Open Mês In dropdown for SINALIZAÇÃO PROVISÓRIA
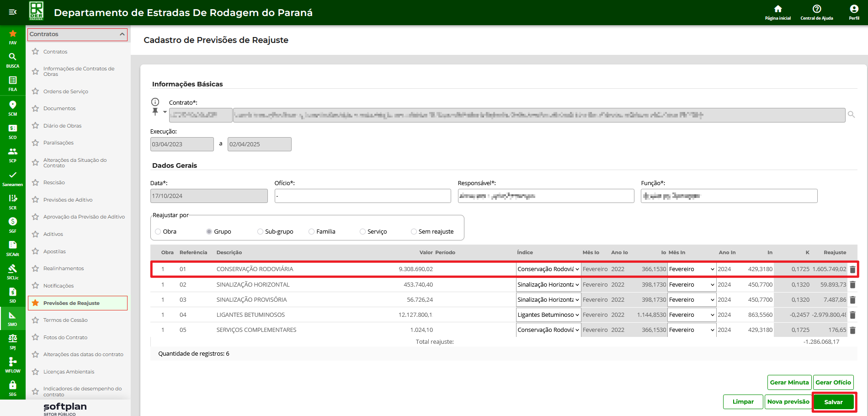The width and height of the screenshot is (868, 416). (691, 300)
